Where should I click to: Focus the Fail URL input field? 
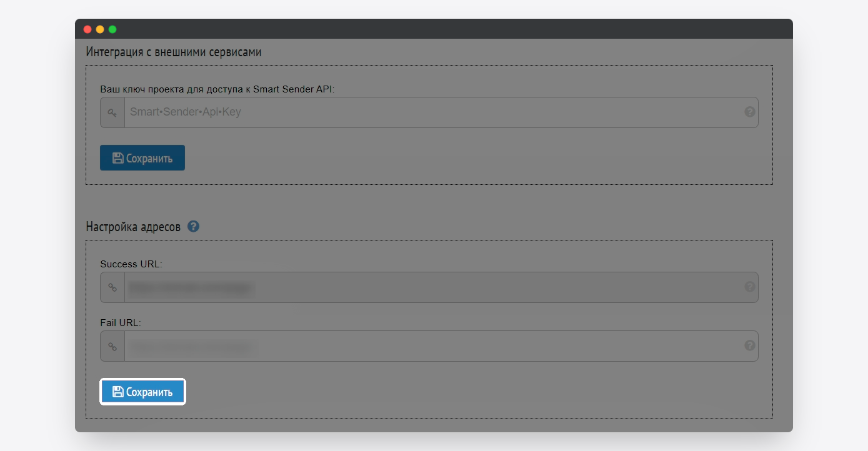441,346
